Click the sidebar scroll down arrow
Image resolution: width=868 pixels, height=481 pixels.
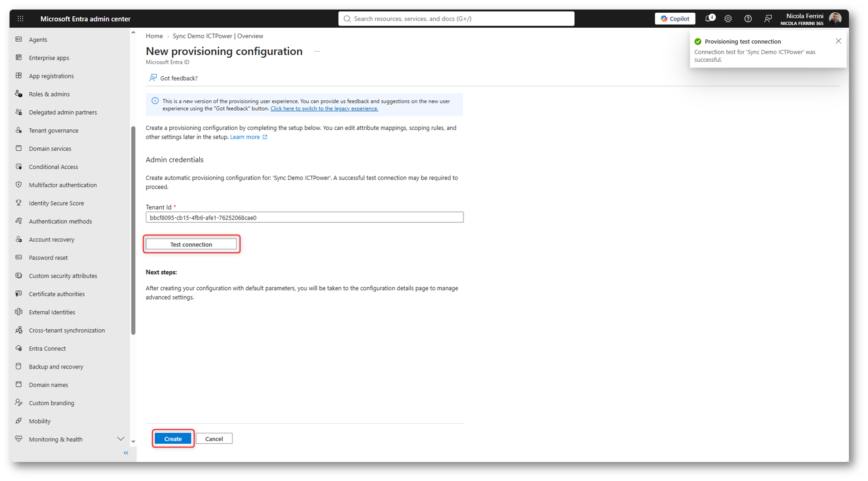(x=133, y=441)
